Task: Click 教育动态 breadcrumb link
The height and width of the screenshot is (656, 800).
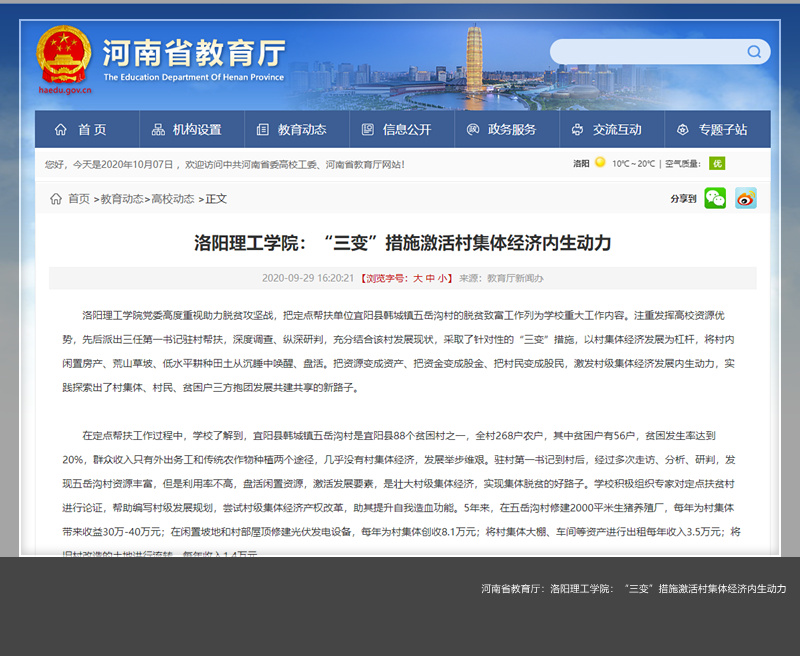Action: (x=122, y=199)
